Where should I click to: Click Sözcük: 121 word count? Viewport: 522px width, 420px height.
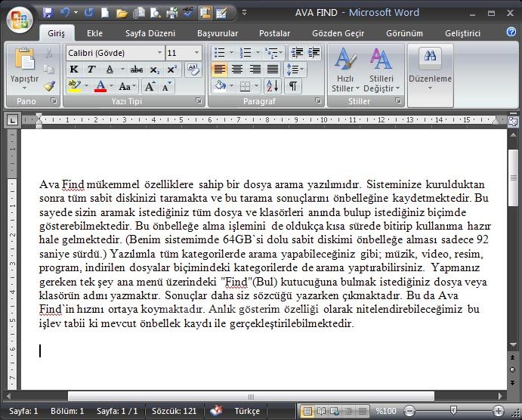(x=174, y=411)
